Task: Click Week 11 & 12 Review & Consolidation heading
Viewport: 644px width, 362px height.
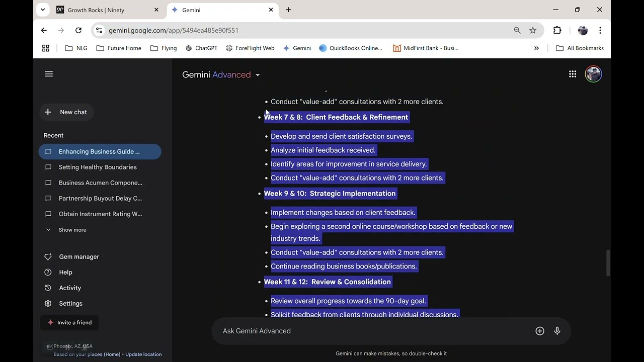Action: coord(327,282)
